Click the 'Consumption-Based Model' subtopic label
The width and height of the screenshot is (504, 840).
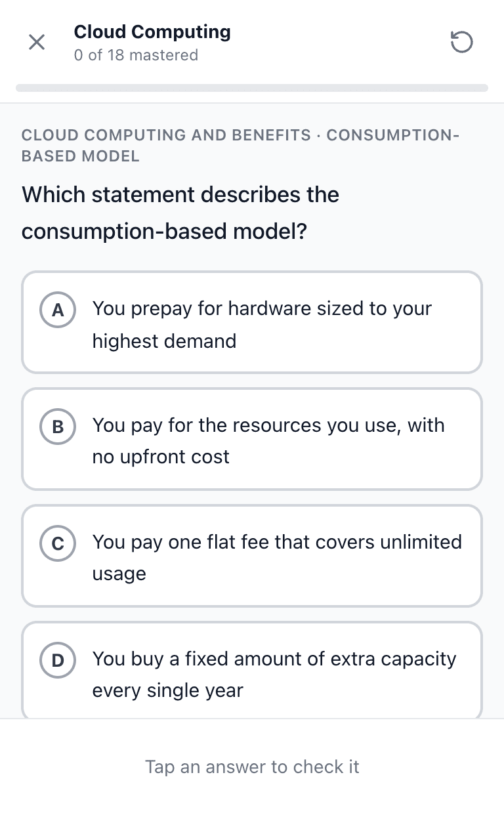tap(240, 146)
